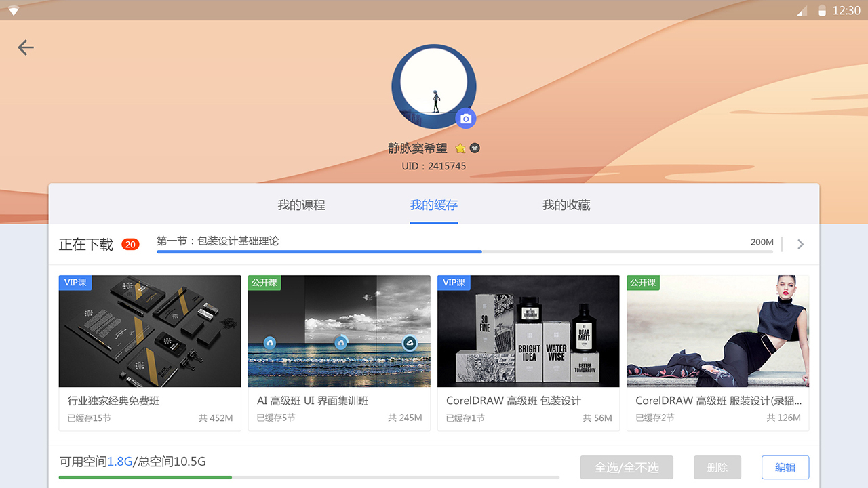Open the CorelDRAW 包装设计 course thumbnail

[528, 331]
